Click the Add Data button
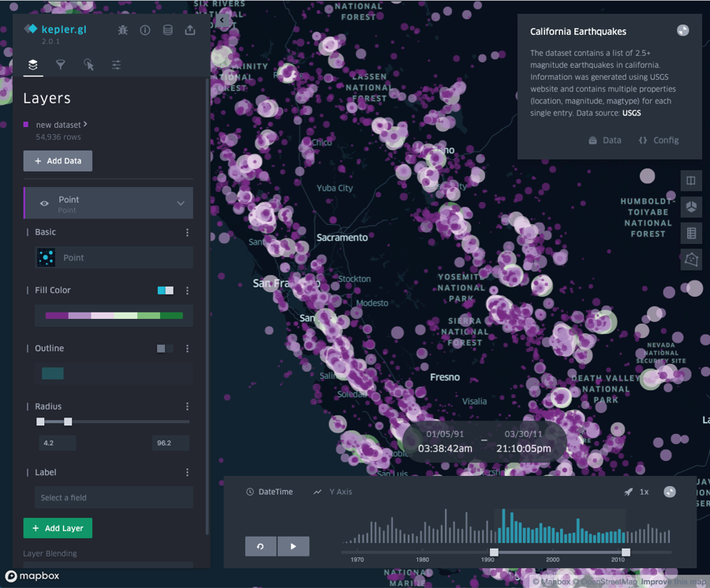This screenshot has height=588, width=710. (x=58, y=161)
